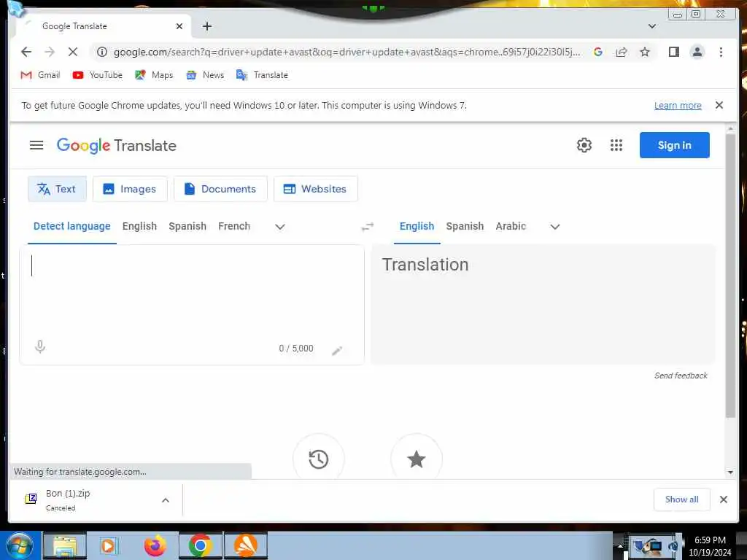Dismiss the Windows 7 update notice
This screenshot has height=560, width=747.
[x=719, y=105]
